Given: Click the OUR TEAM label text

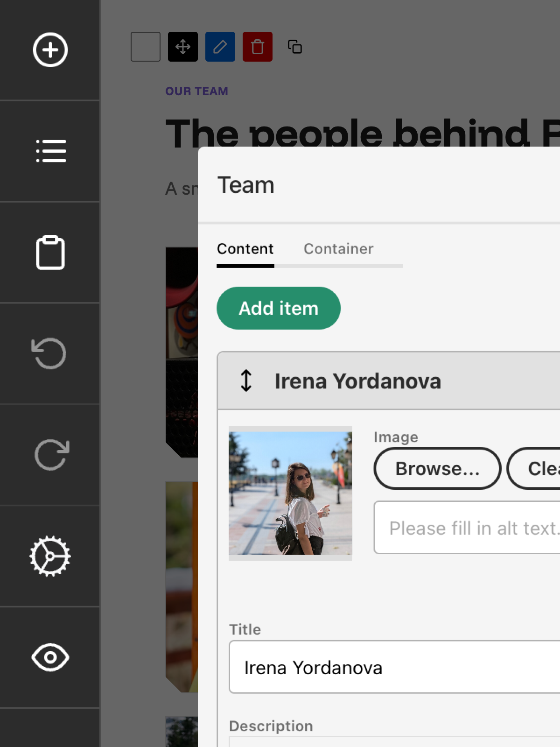Looking at the screenshot, I should [x=197, y=91].
